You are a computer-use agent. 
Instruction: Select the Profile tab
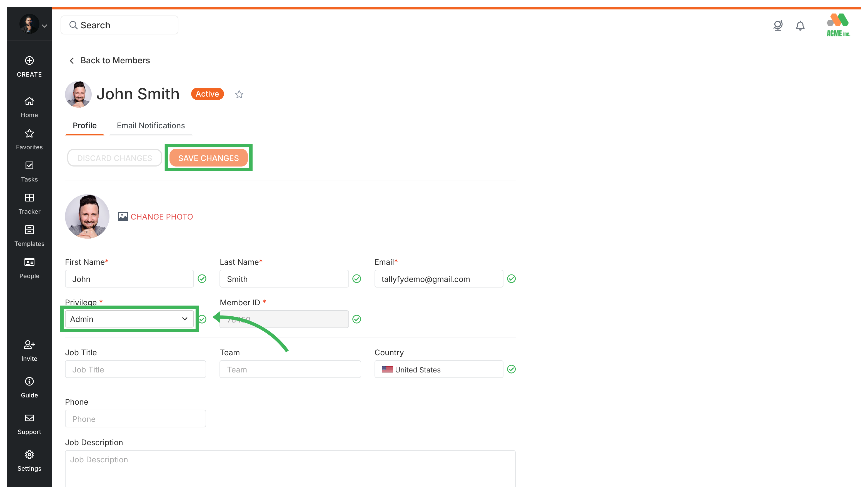(84, 125)
